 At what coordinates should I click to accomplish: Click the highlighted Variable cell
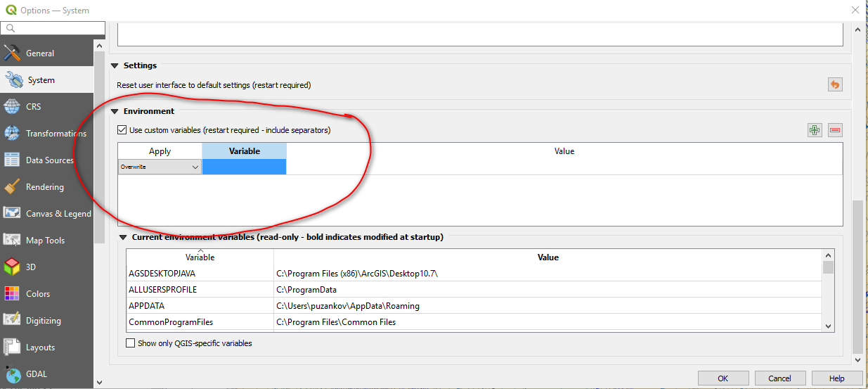[244, 167]
